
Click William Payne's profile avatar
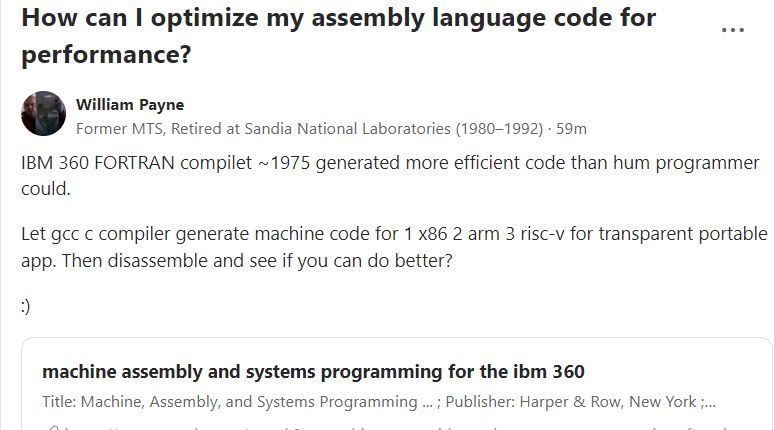[x=43, y=113]
